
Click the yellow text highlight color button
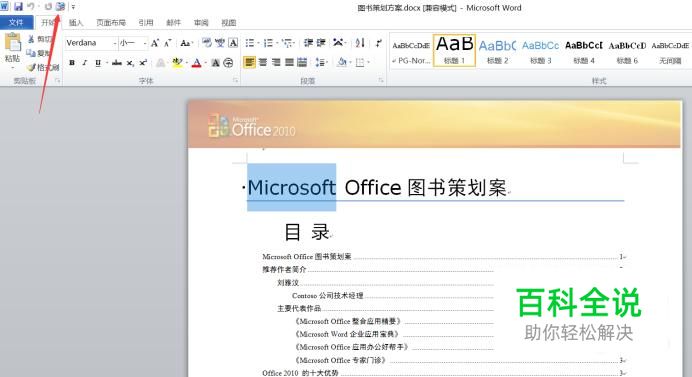177,63
